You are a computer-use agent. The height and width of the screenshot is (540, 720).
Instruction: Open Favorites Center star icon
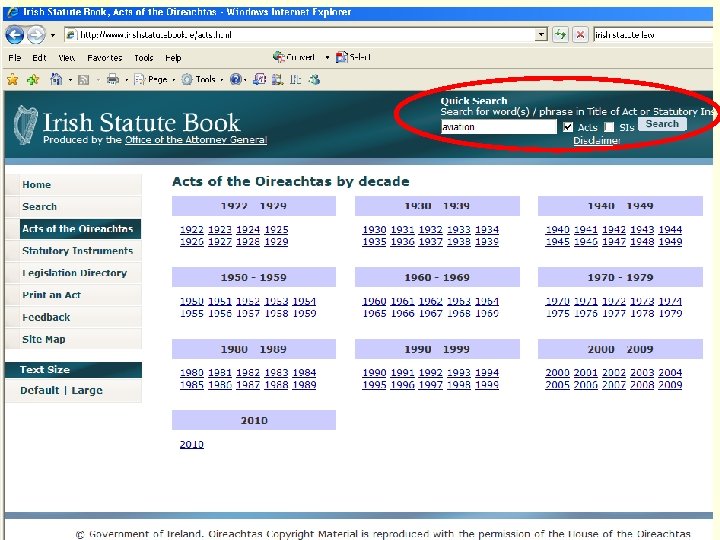(x=12, y=80)
